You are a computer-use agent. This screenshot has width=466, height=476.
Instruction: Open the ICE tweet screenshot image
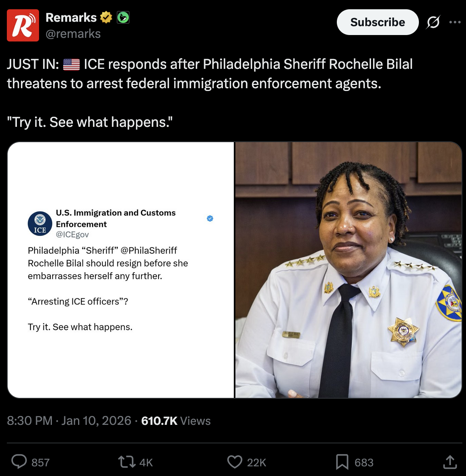click(x=121, y=270)
